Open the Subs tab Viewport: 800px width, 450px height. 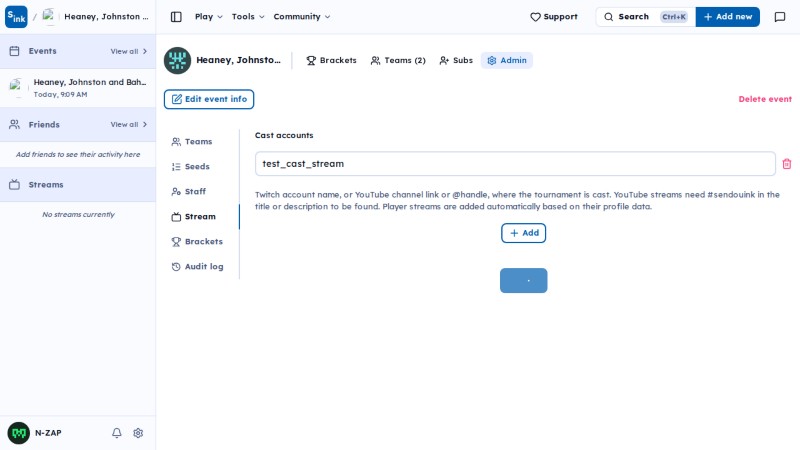click(456, 60)
